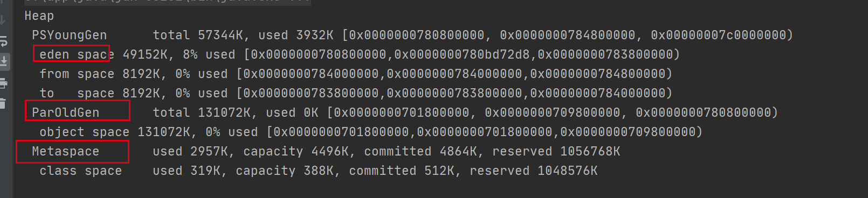Click the PSYoungGen total 57344K value

(x=201, y=36)
